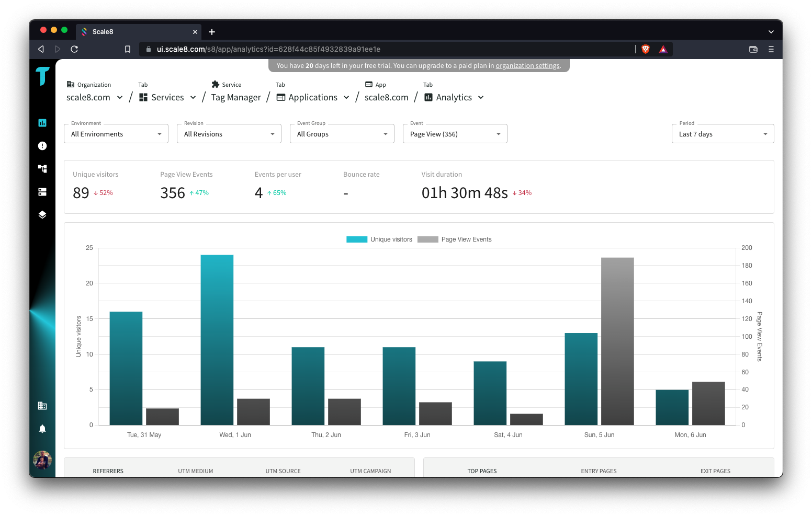Expand the tab search chevron
The width and height of the screenshot is (812, 516).
771,32
